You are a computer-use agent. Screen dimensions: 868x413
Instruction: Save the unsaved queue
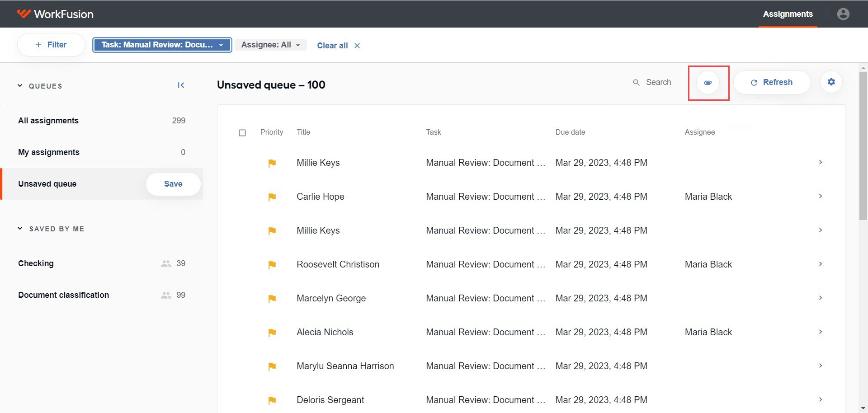pyautogui.click(x=173, y=184)
